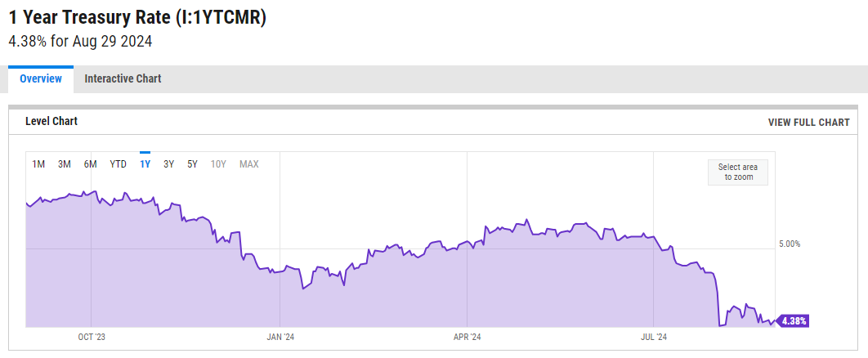Select the 6M time range
The image size is (868, 358).
90,163
